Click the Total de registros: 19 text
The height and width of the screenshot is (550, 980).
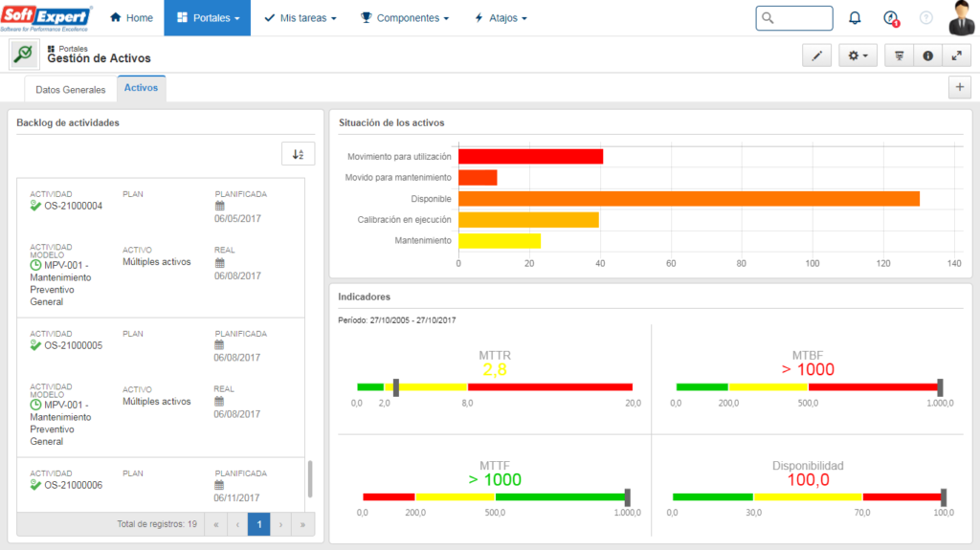click(x=157, y=524)
